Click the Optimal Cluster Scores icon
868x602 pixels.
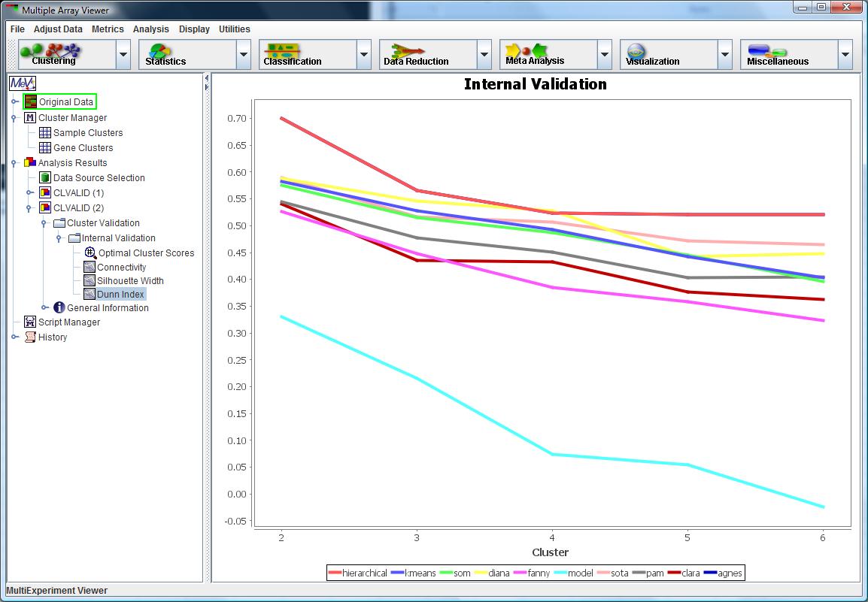point(90,253)
